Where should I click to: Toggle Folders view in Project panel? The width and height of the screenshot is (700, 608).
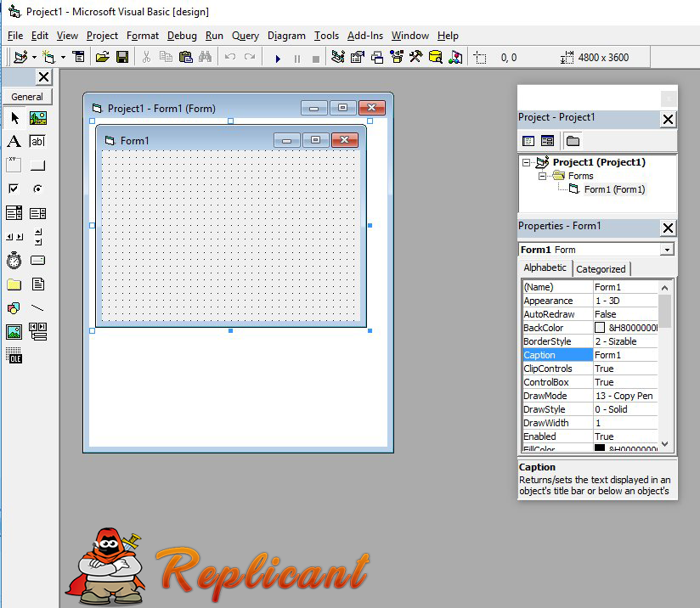click(x=573, y=141)
